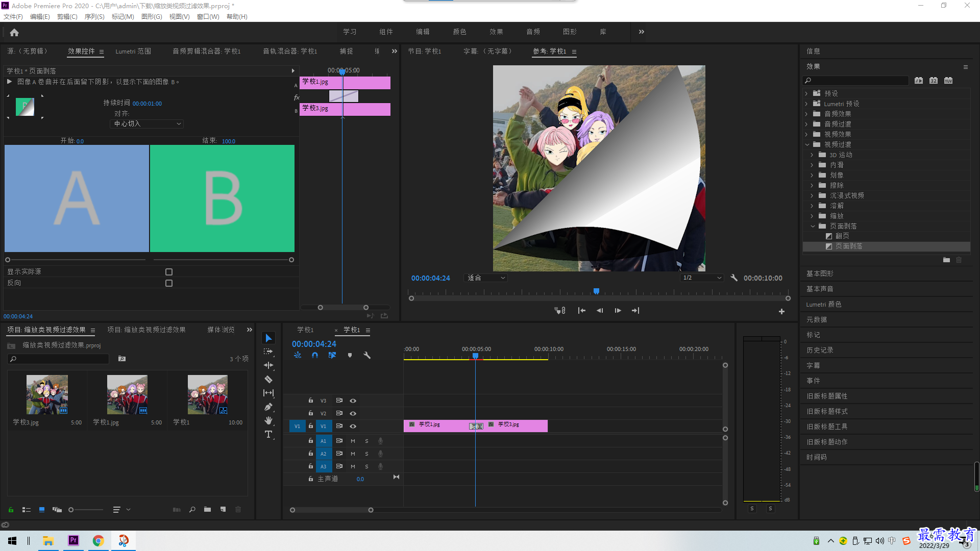Adjust the 开始 transition preview slider

tap(8, 260)
